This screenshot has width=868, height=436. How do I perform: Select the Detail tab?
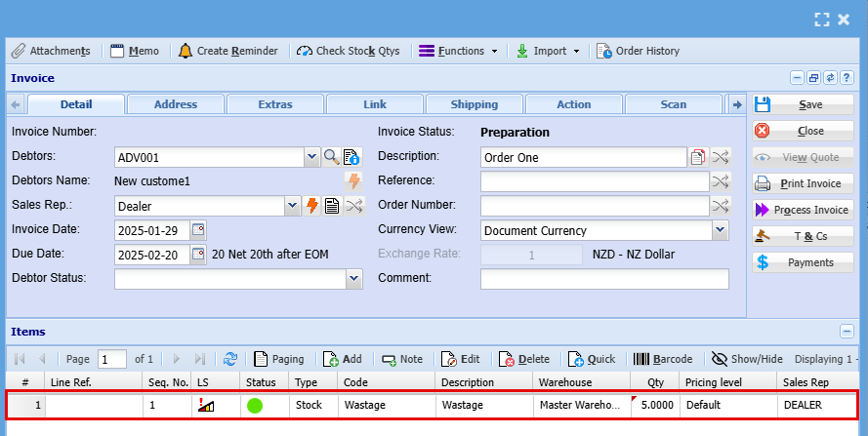pos(76,104)
